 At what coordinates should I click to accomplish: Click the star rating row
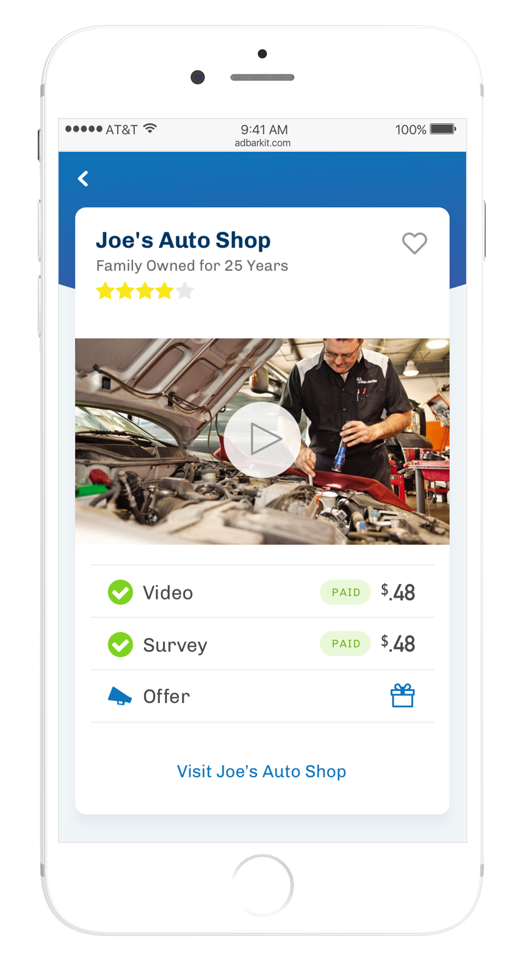[145, 291]
